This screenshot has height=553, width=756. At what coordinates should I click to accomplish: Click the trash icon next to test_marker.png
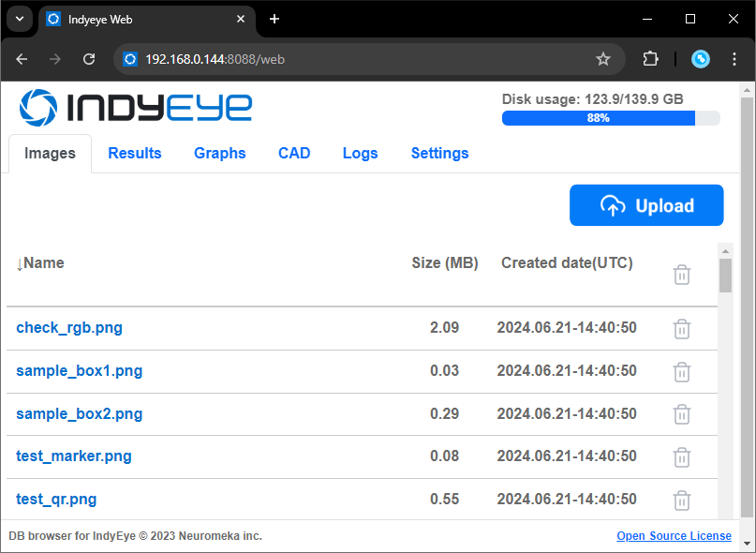click(681, 457)
